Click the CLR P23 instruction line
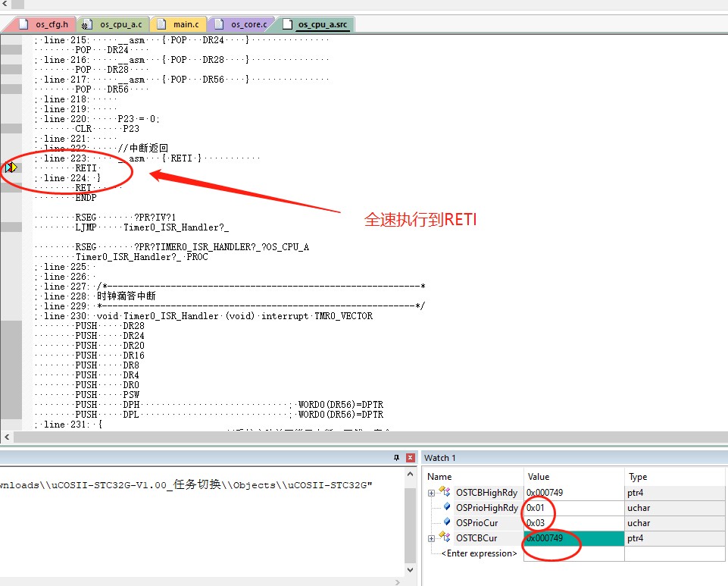The height and width of the screenshot is (586, 728). pos(108,129)
